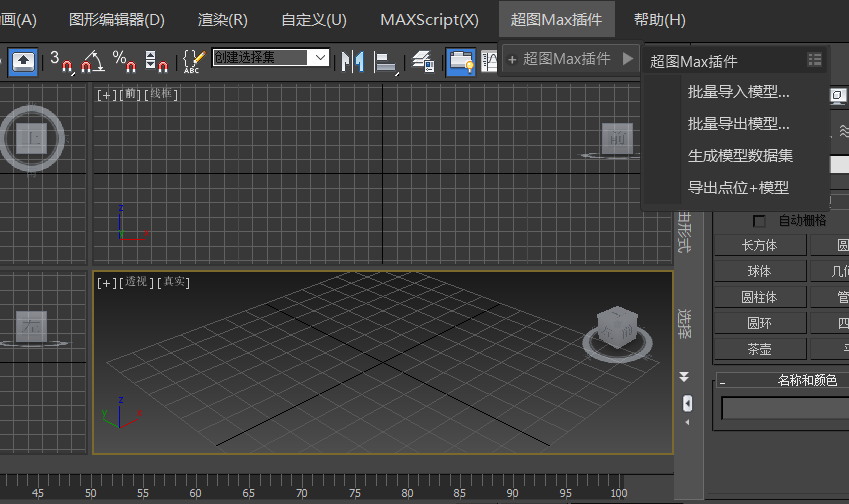849x504 pixels.
Task: Open the 创建选择集 dropdown
Action: pos(320,58)
